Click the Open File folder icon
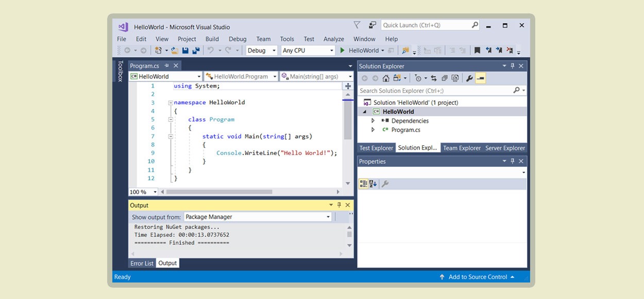The image size is (644, 299). pos(175,51)
